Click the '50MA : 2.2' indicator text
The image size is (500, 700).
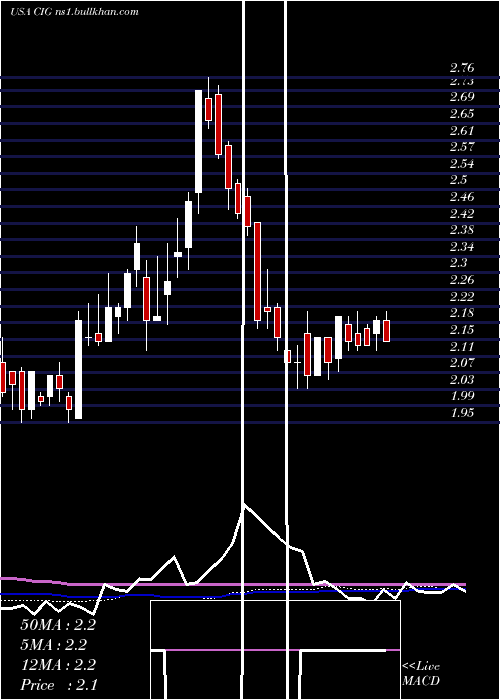[58, 625]
